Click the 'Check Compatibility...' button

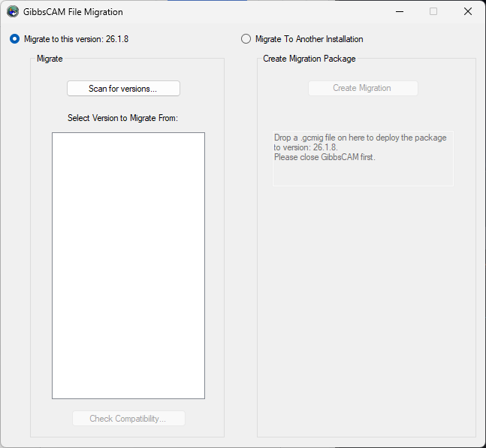click(128, 419)
